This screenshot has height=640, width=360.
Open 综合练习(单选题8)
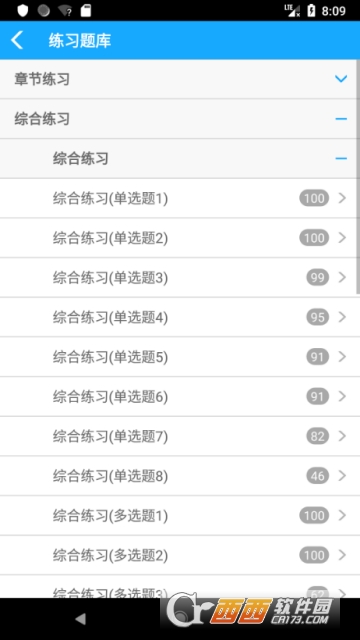coord(180,476)
